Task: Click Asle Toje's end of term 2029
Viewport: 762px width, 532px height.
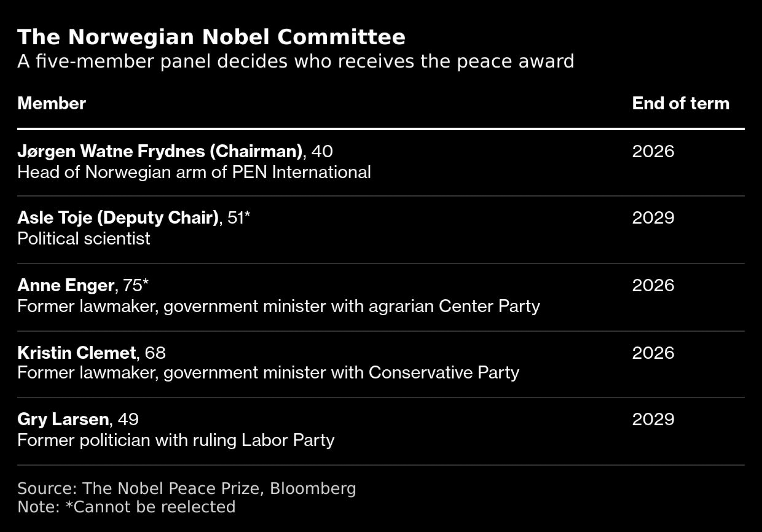Action: (653, 217)
